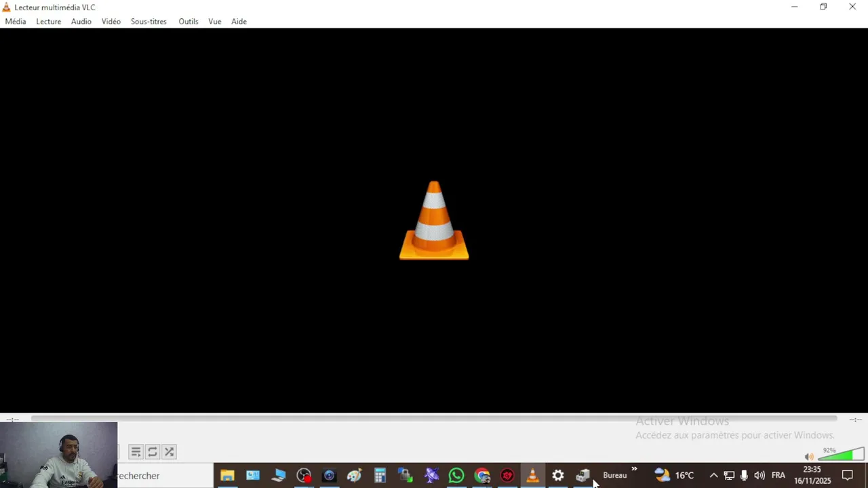
Task: Mute audio with the speaker icon
Action: click(809, 457)
